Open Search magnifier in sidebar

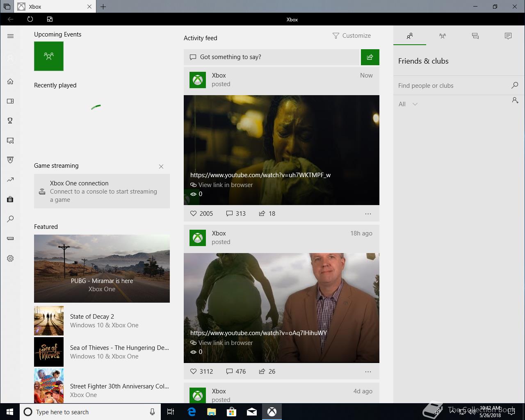(10, 219)
